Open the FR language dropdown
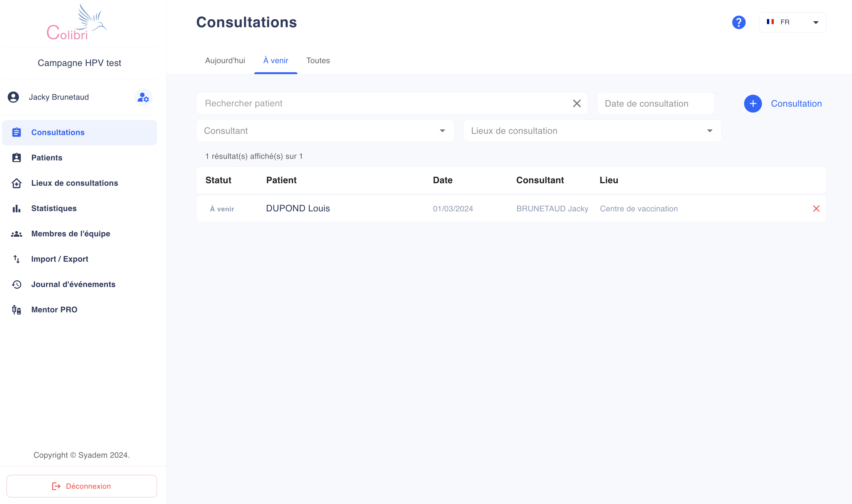 pyautogui.click(x=793, y=23)
